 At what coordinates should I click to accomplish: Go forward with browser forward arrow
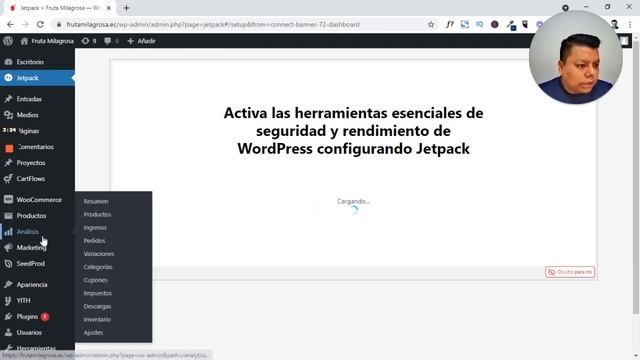pos(25,24)
